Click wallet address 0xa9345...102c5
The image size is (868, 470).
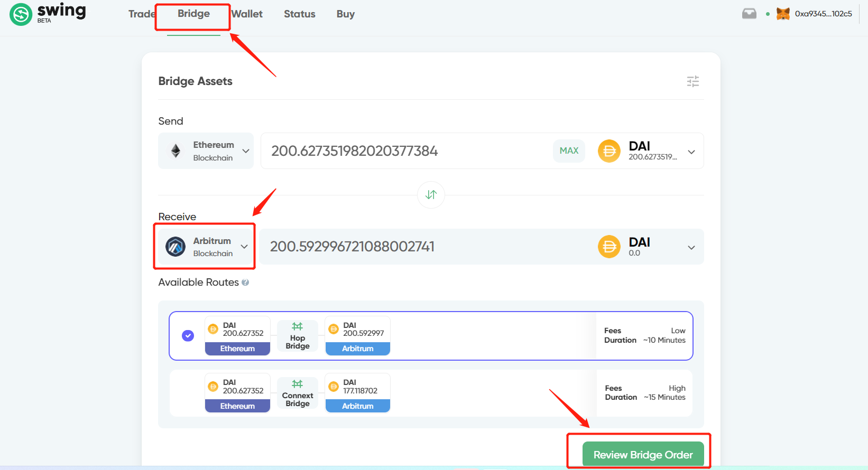tap(824, 14)
